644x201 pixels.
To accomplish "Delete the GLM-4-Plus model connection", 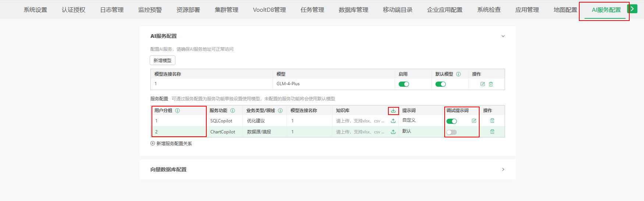I will coord(491,84).
